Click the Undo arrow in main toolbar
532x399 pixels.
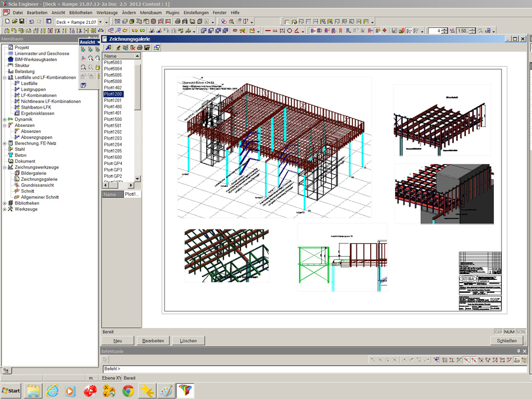point(32,22)
